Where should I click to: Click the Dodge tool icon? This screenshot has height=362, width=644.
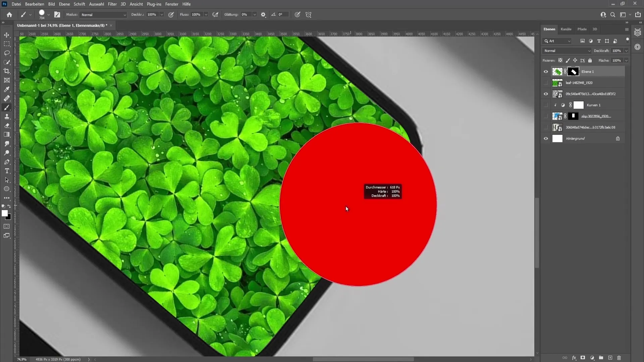coord(7,153)
